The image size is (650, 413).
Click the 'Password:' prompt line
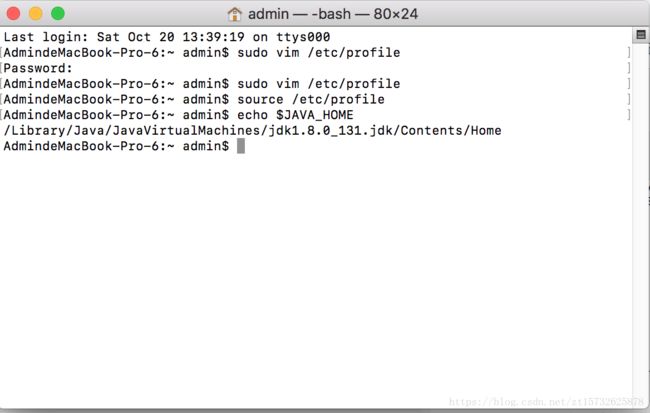(38, 68)
